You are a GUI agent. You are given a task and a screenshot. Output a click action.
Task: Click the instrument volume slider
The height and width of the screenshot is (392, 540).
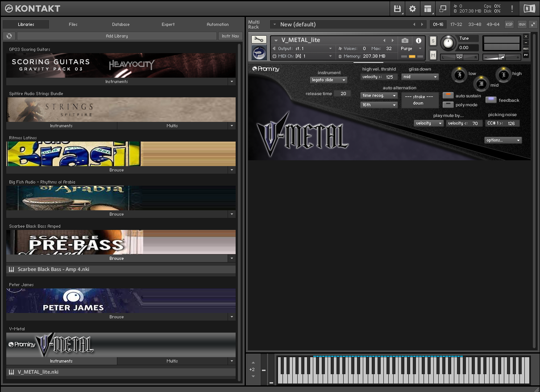[502, 57]
